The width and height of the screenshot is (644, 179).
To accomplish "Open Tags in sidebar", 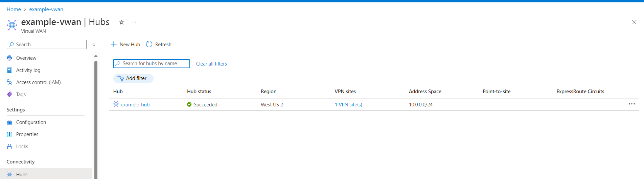I will coord(21,95).
